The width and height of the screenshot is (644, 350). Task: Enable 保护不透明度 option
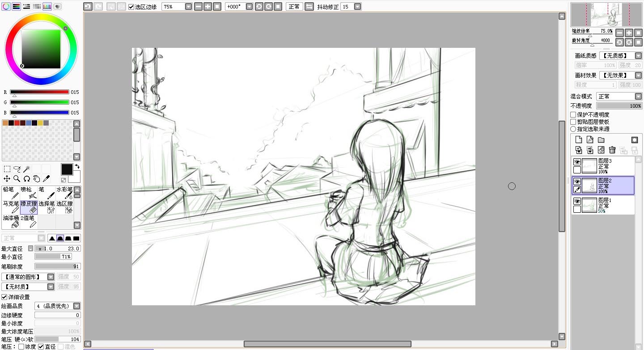(573, 115)
